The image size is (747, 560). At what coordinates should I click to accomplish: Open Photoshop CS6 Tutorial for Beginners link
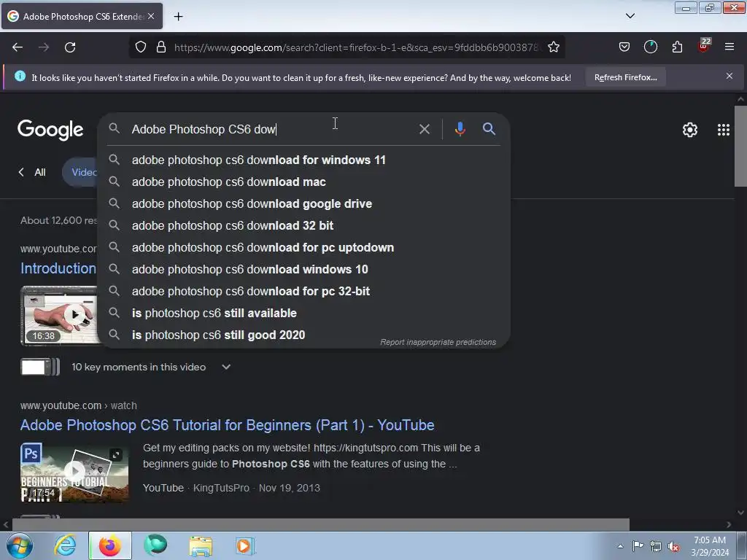[x=228, y=425]
